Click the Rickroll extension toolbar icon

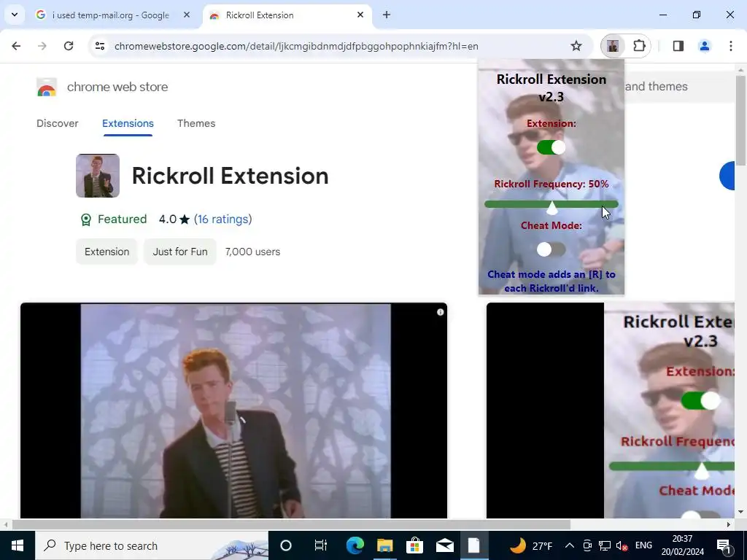[x=613, y=46]
